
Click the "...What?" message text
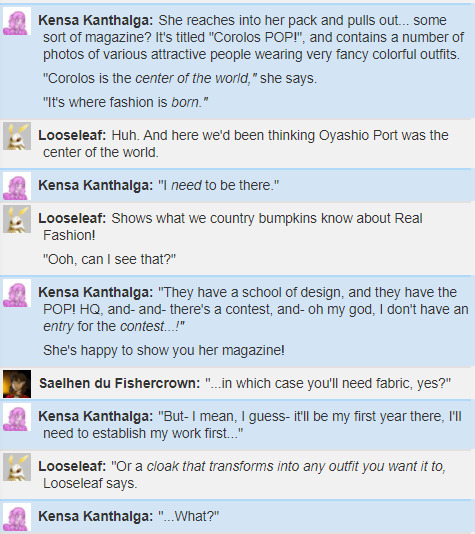189,517
